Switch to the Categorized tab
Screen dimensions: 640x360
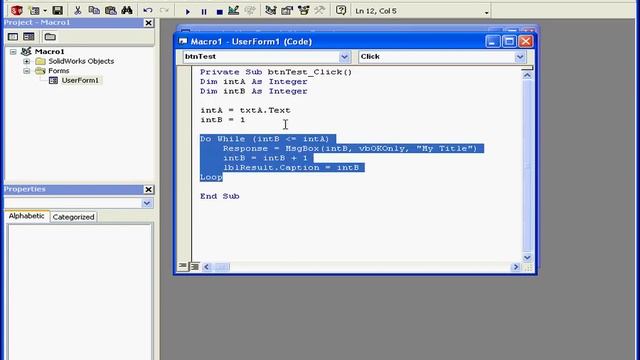(73, 217)
